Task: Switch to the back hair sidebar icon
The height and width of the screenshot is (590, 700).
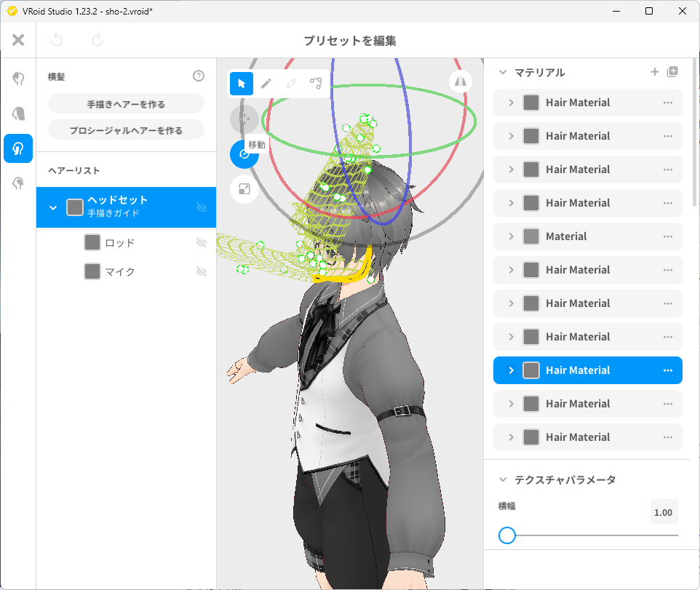Action: click(x=18, y=113)
